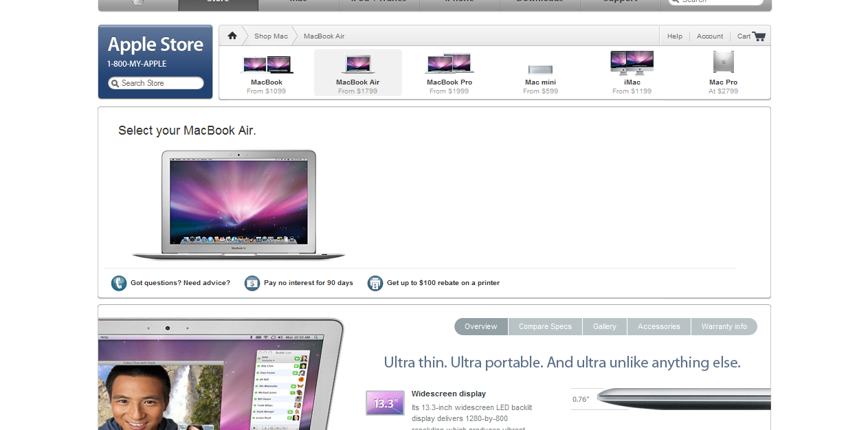Select the iMac product image
Viewport: 868px width, 430px height.
click(632, 63)
